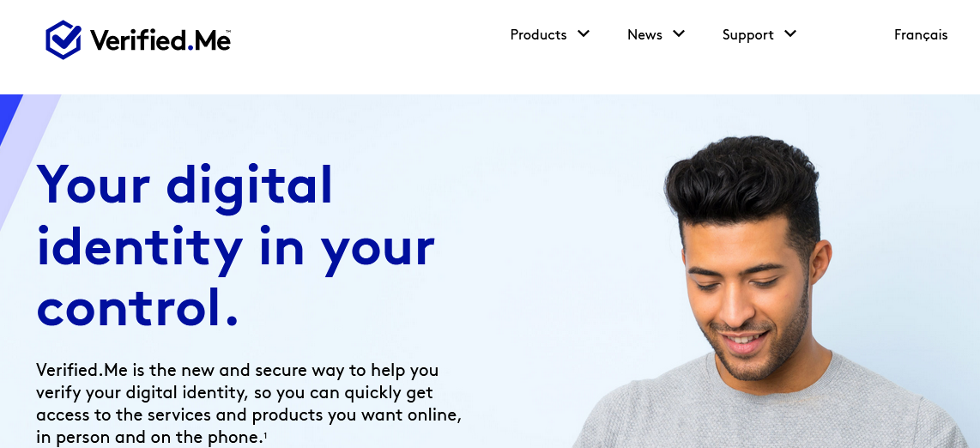Click the Verified.Me hexagon checkmark logo icon
The image size is (980, 448).
tap(64, 39)
